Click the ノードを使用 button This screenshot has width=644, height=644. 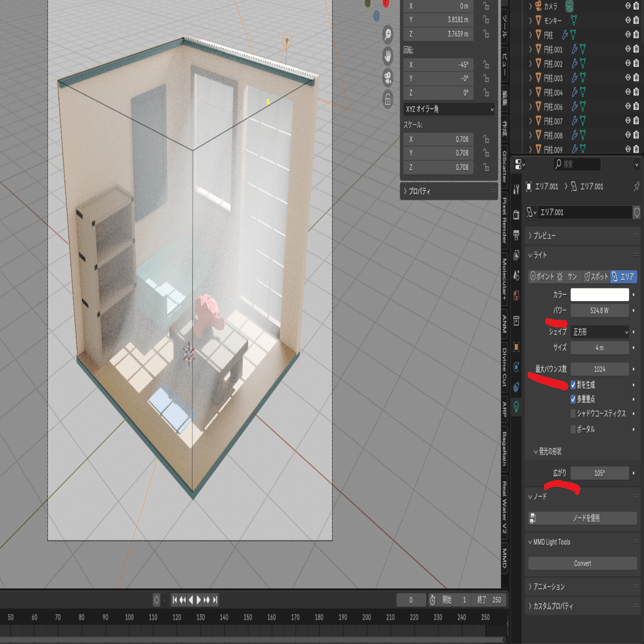(583, 518)
